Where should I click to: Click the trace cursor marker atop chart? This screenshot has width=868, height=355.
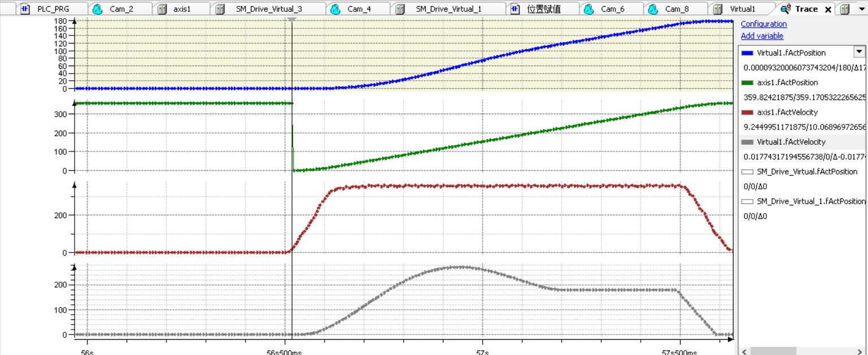292,19
